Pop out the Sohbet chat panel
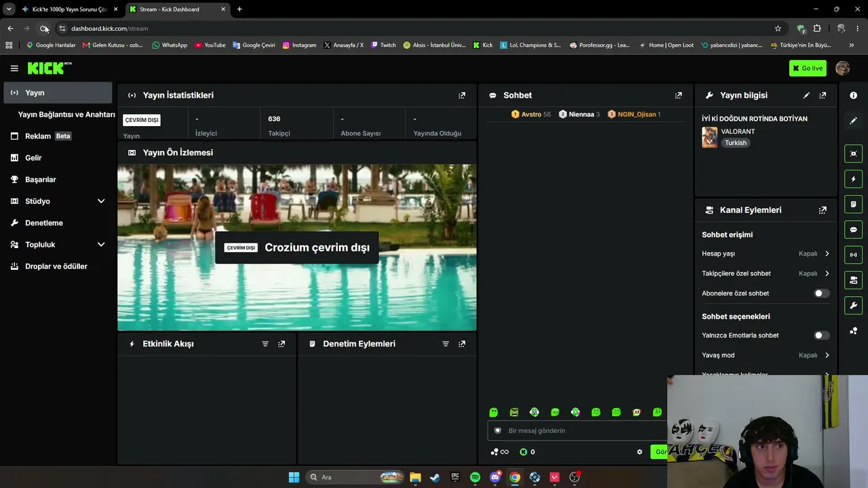868x488 pixels. pyautogui.click(x=678, y=96)
